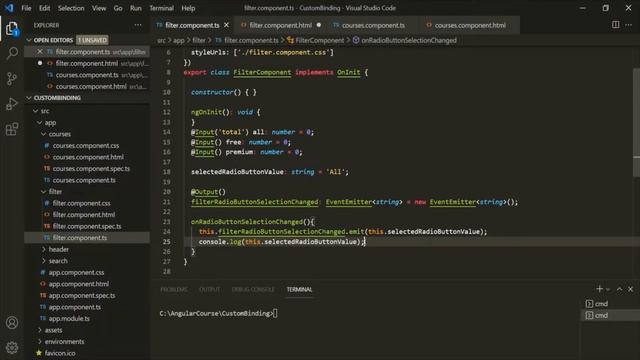
Task: Open editor more actions ellipsis
Action: 629,25
